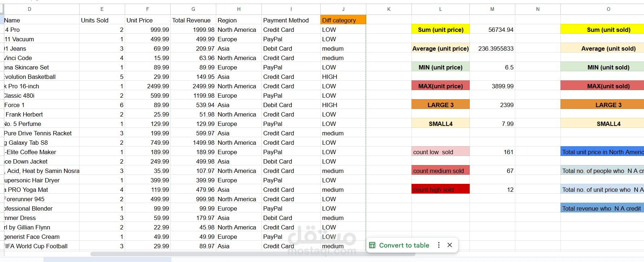
Task: Select the MAX(unit sold) cell
Action: pos(602,86)
